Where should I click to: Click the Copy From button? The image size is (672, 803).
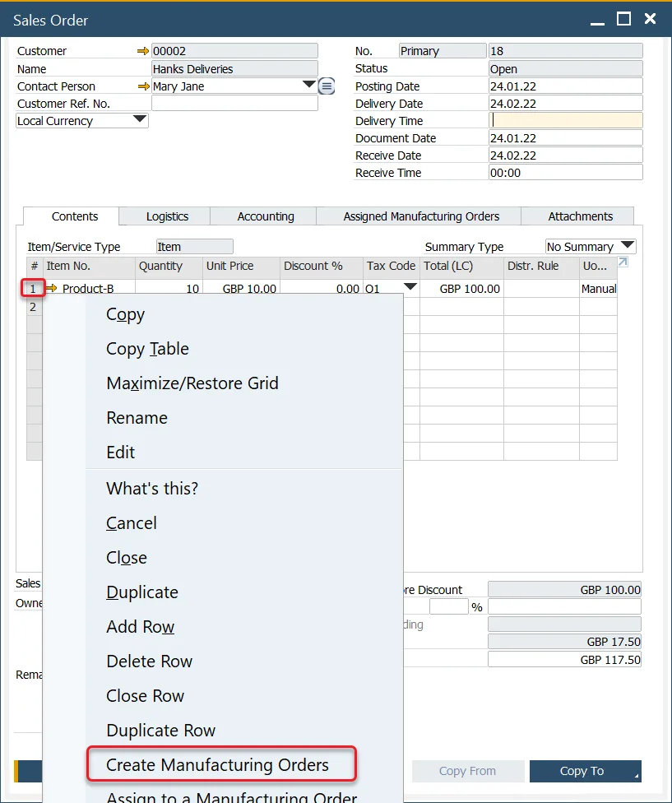tap(467, 771)
